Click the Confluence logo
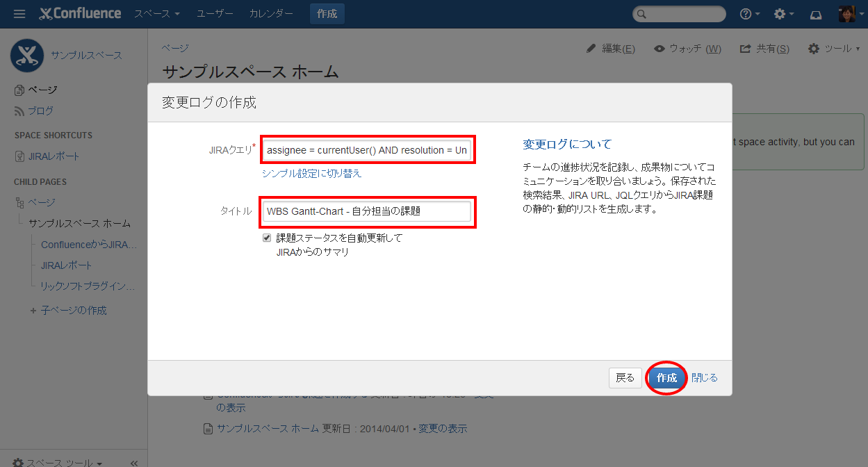Screen dimensions: 868x467 pyautogui.click(x=80, y=14)
